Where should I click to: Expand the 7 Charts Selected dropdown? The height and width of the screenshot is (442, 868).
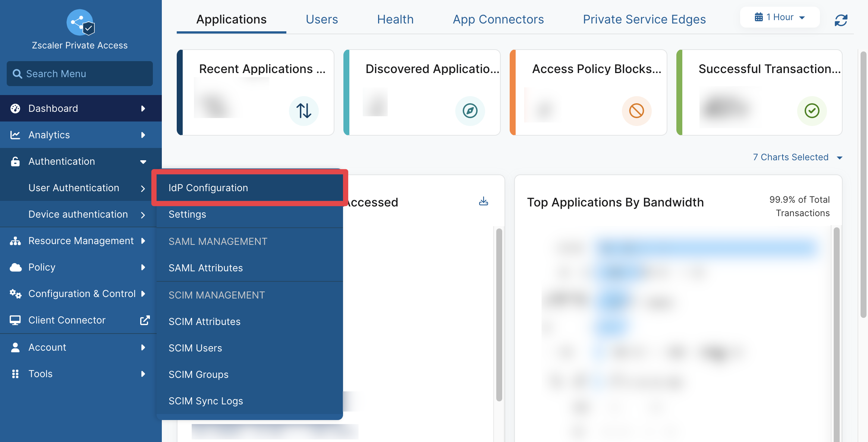tap(798, 157)
